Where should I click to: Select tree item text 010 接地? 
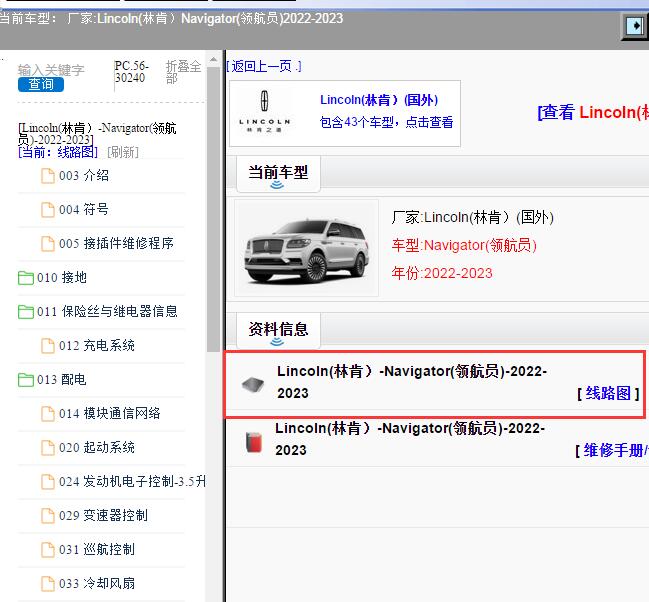tap(62, 277)
